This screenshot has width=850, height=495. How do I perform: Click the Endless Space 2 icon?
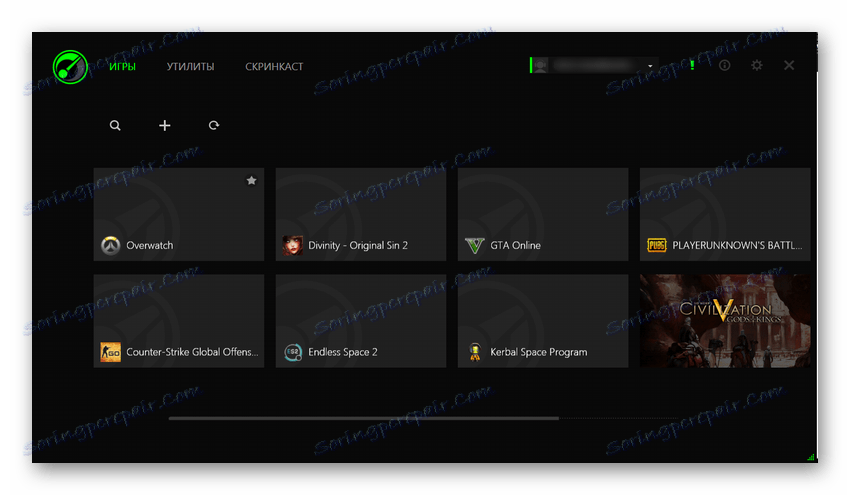click(x=293, y=352)
